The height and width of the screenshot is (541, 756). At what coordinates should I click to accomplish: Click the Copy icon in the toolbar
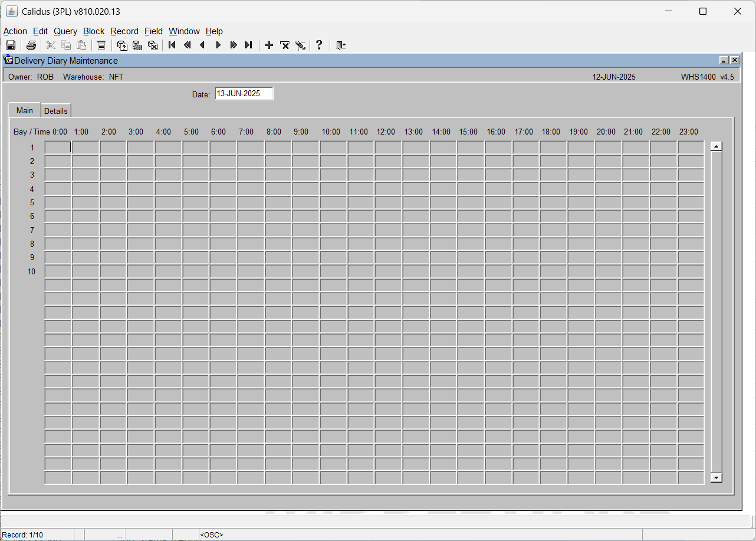click(66, 45)
